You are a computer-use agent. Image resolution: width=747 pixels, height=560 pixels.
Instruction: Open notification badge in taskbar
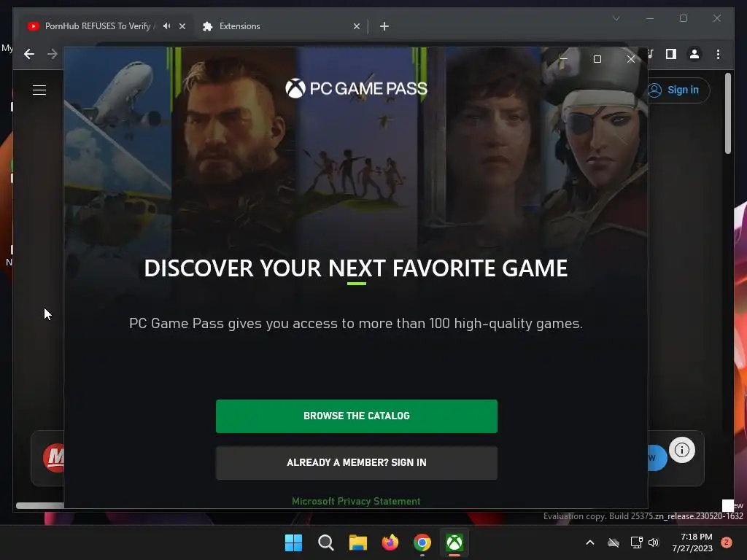pos(727,542)
